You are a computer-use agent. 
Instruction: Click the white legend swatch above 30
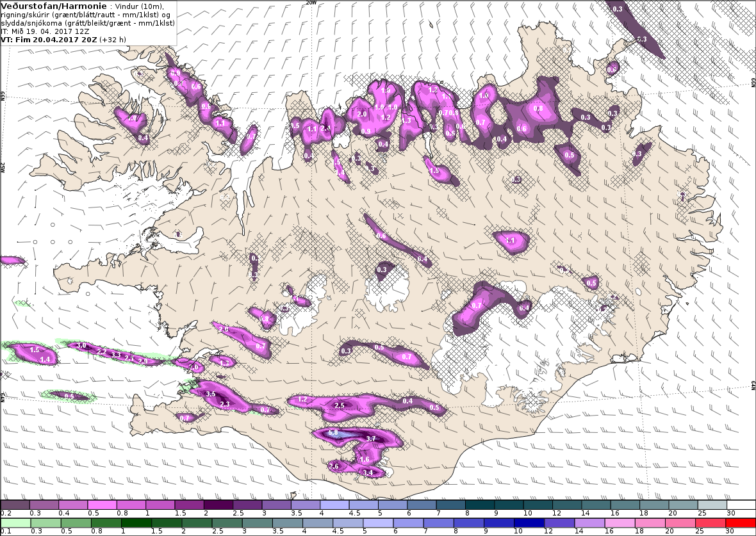(741, 505)
